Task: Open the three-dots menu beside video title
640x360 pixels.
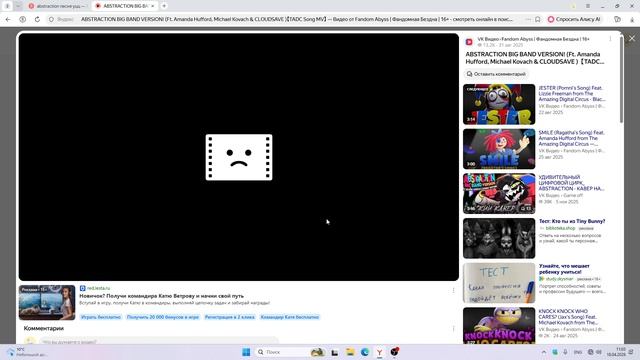Action: tap(610, 39)
